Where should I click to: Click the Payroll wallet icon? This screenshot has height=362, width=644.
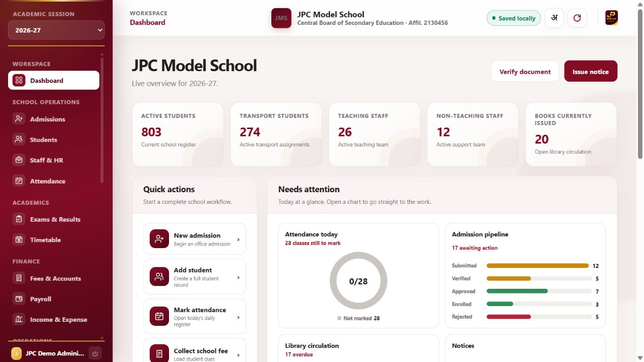[19, 299]
